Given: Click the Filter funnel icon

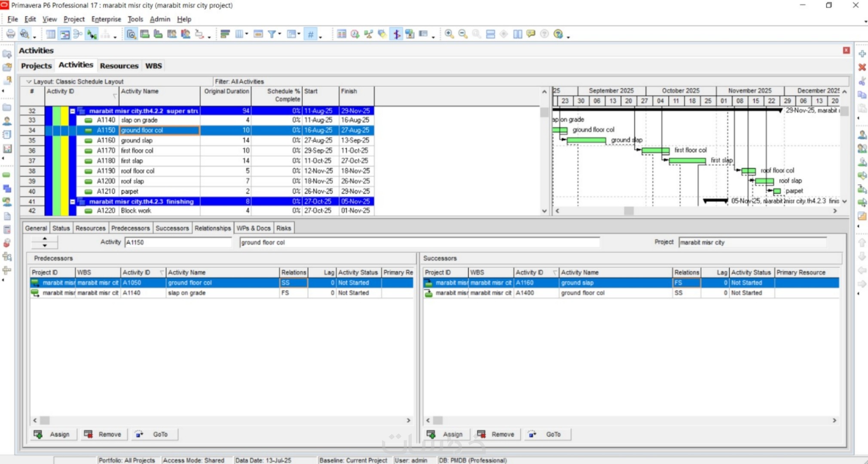Looking at the screenshot, I should (x=272, y=34).
